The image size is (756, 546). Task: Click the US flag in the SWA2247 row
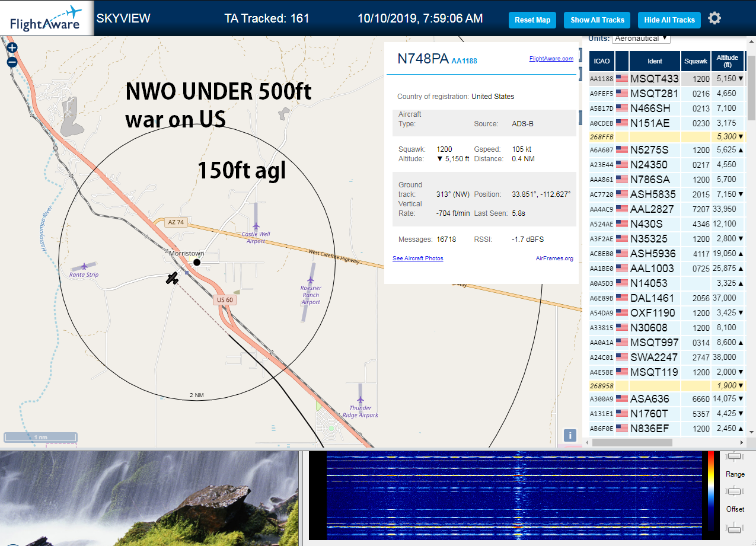coord(622,357)
